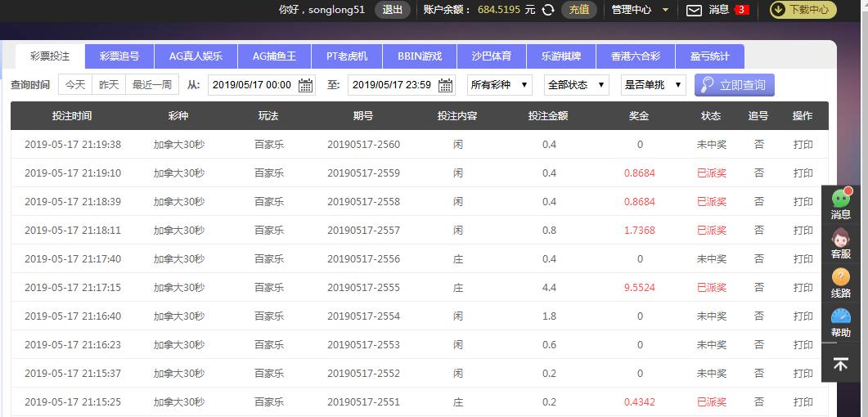This screenshot has width=868, height=417.
Task: Click the orange line-route question icon
Action: [x=840, y=278]
